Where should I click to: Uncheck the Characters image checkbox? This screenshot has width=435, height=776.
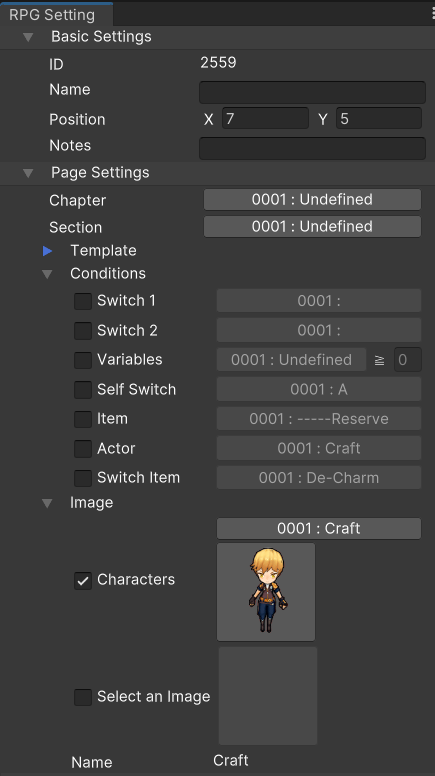(x=83, y=580)
